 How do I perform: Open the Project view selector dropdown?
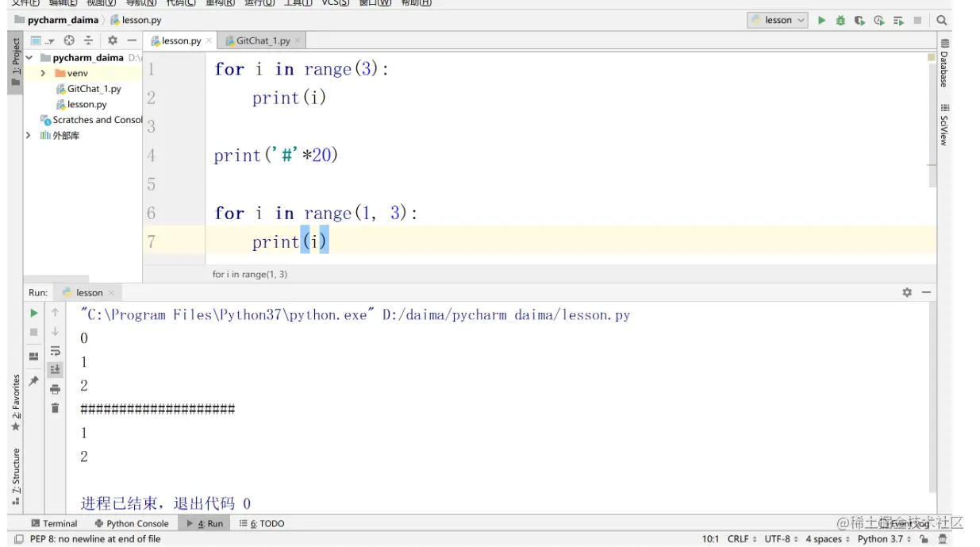42,40
